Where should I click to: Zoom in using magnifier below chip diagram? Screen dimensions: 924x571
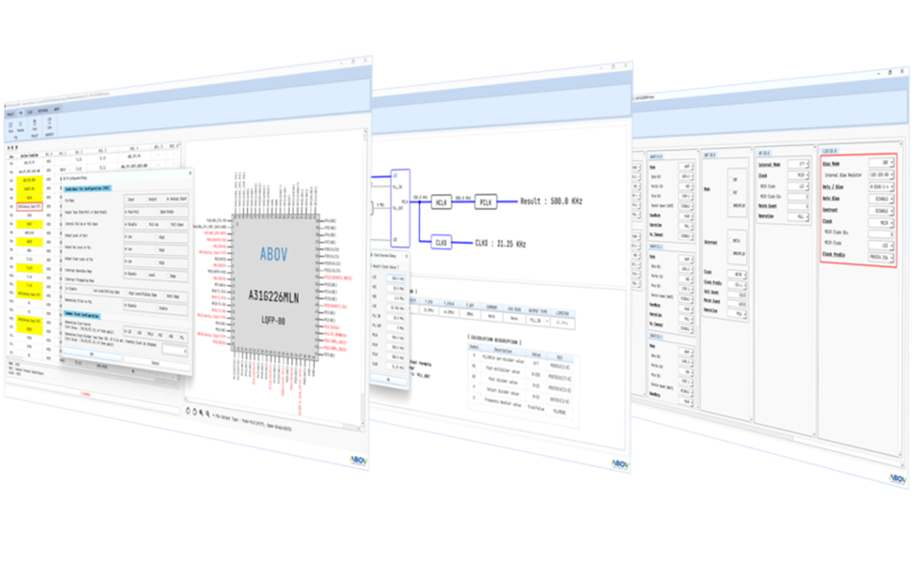201,412
